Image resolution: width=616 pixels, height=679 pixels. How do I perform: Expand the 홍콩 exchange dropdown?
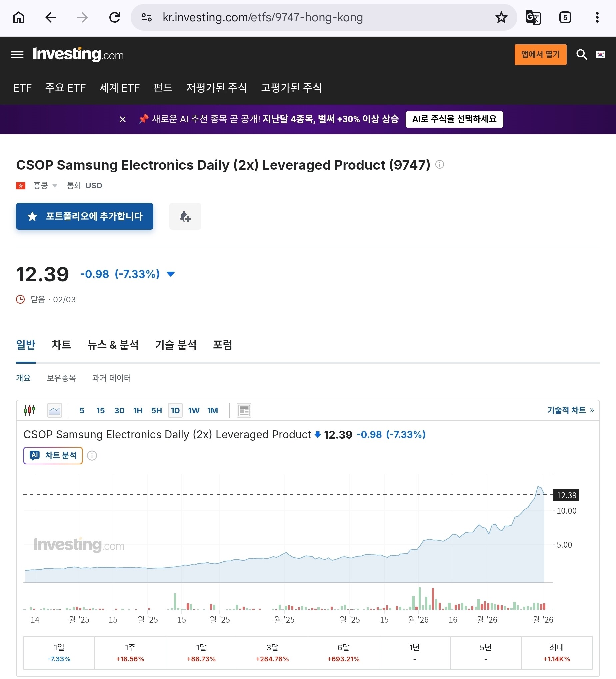pos(45,186)
